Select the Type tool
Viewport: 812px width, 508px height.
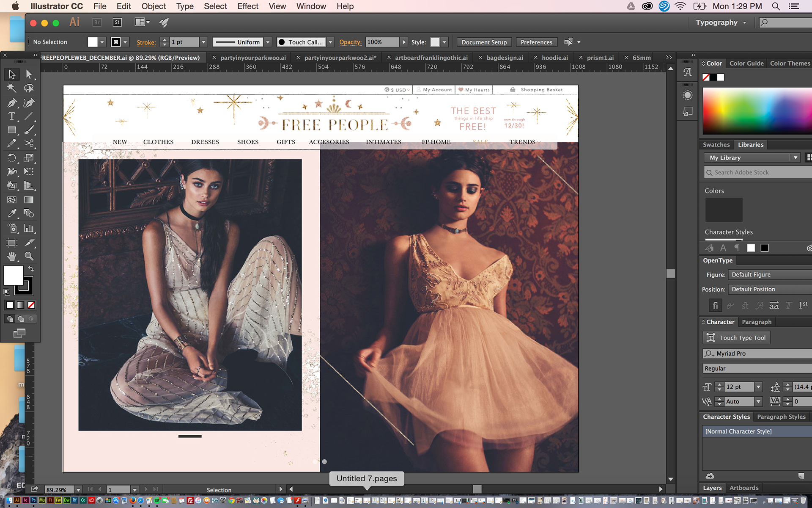(12, 116)
